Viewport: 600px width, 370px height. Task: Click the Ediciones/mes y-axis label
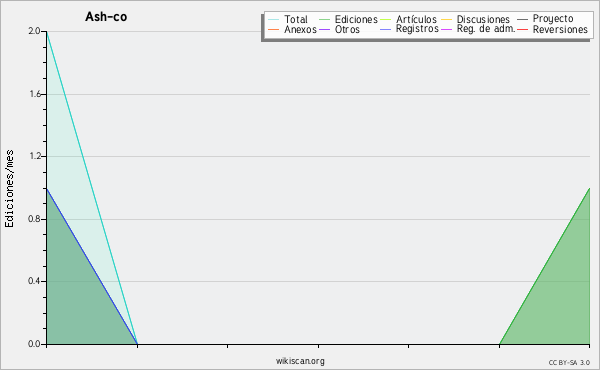tap(9, 189)
